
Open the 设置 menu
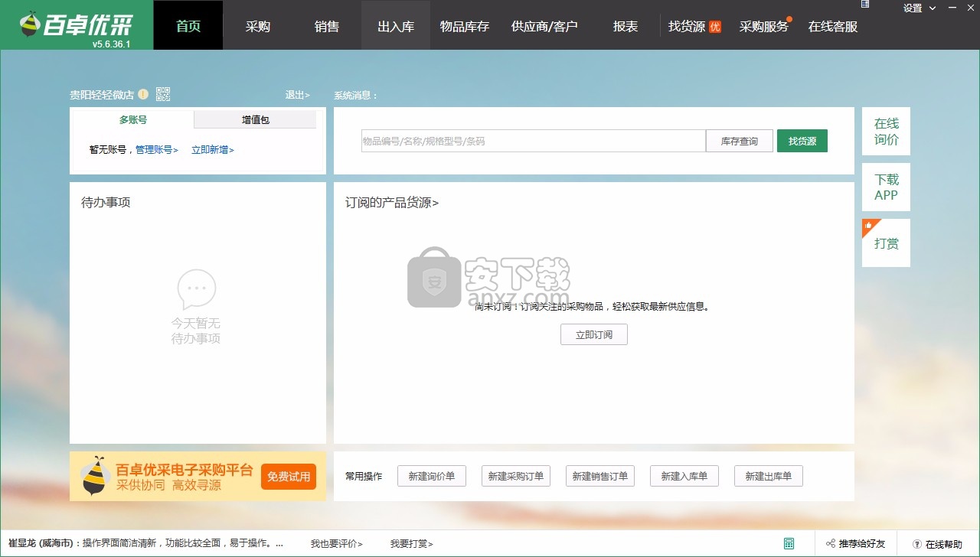913,8
